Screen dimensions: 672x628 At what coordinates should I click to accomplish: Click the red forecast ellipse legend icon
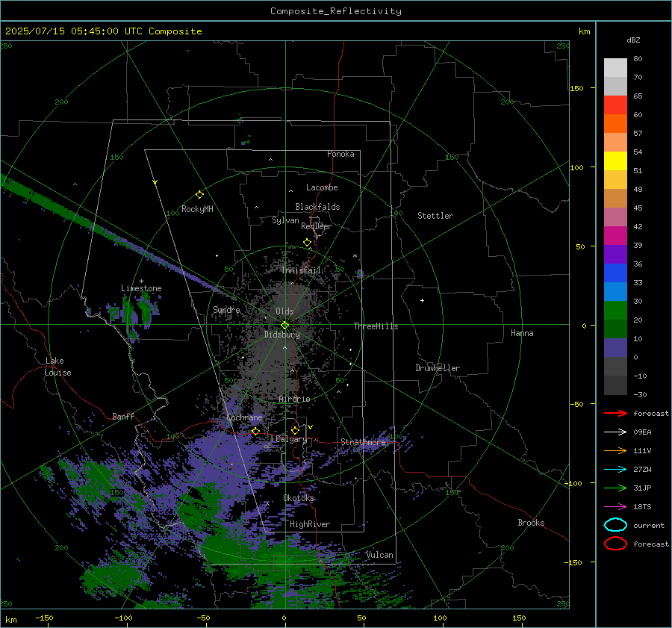click(615, 544)
